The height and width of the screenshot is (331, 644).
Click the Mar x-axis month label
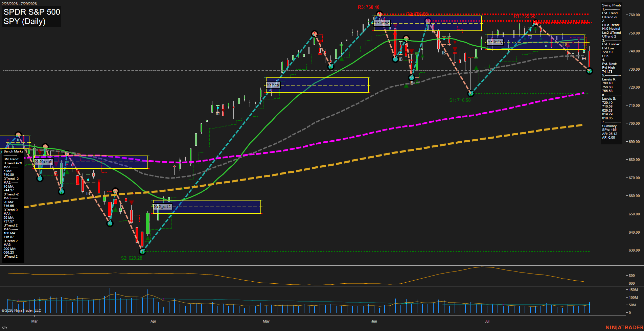pos(34,321)
